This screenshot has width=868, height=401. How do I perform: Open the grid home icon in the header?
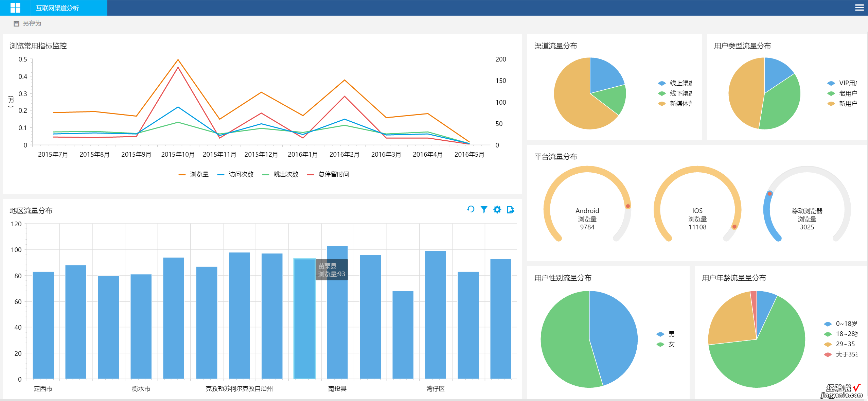click(15, 8)
